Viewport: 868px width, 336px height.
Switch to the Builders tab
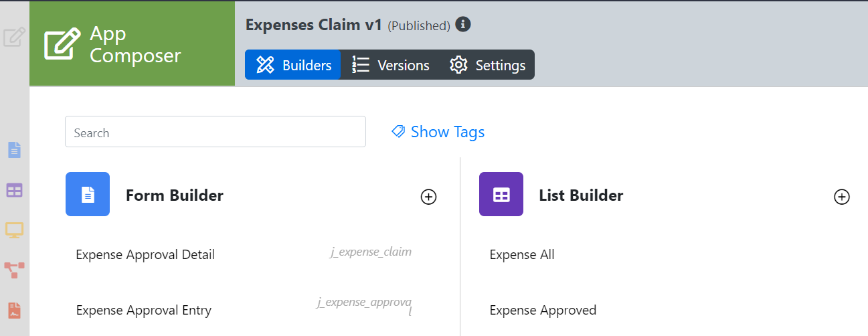pos(293,65)
